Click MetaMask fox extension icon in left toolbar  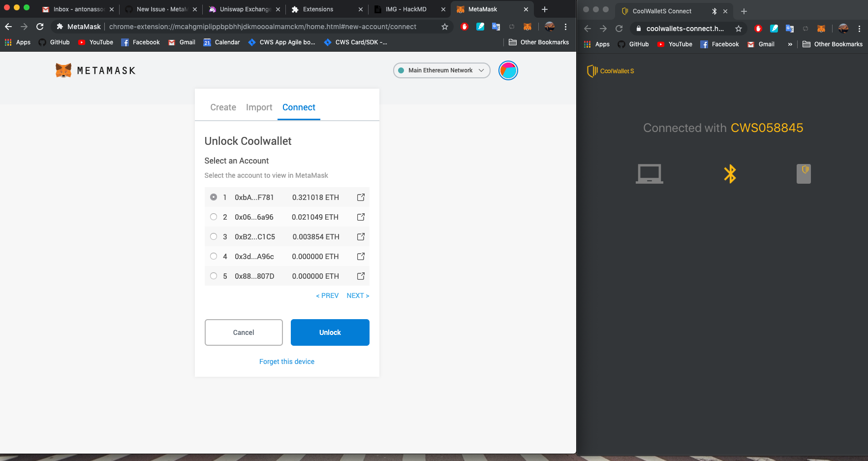pyautogui.click(x=527, y=27)
